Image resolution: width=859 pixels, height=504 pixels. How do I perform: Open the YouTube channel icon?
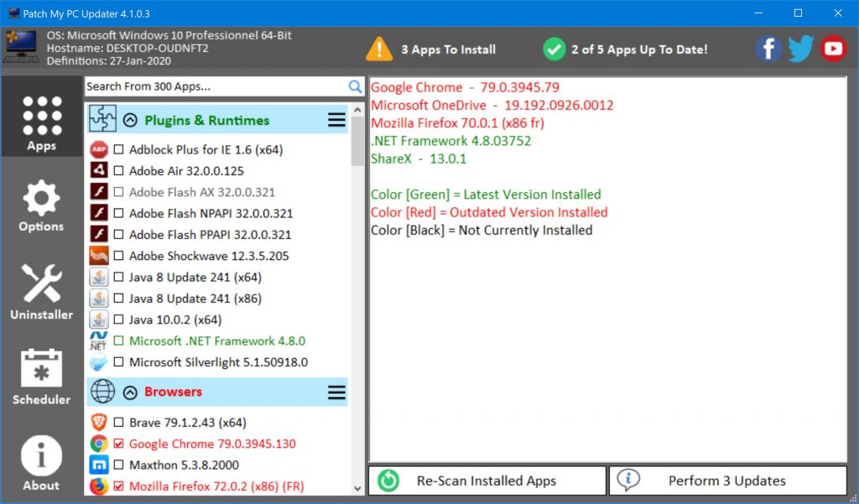coord(833,49)
